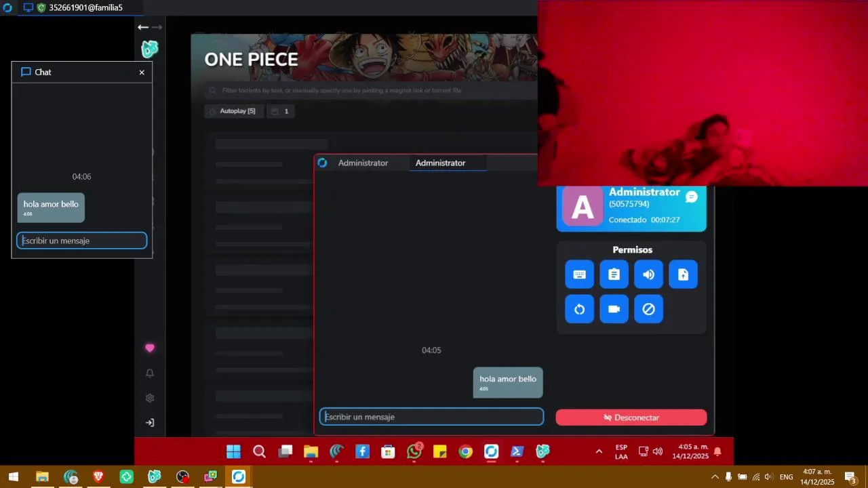
Task: Click the 04:06 timestamp in Chat panel
Action: tap(81, 176)
